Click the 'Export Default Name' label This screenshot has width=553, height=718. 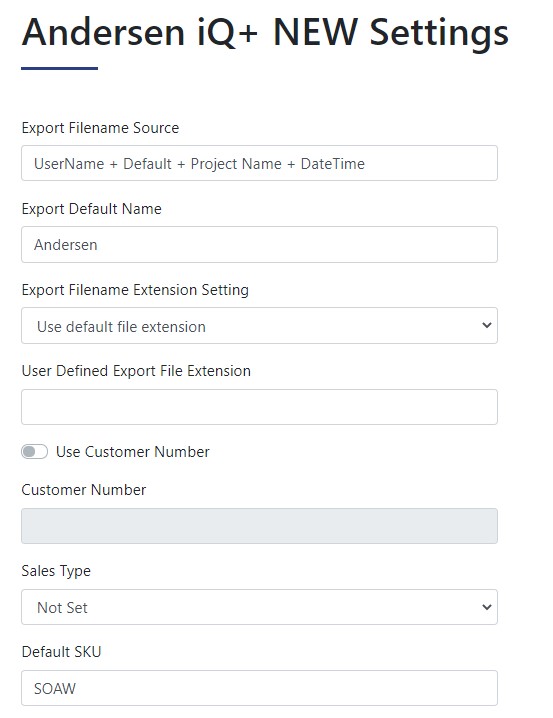[x=92, y=209]
